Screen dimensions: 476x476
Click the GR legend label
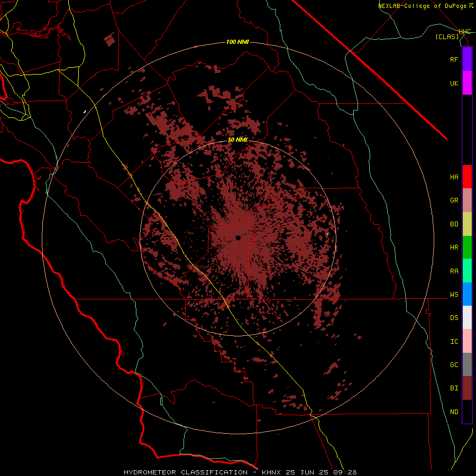point(454,200)
